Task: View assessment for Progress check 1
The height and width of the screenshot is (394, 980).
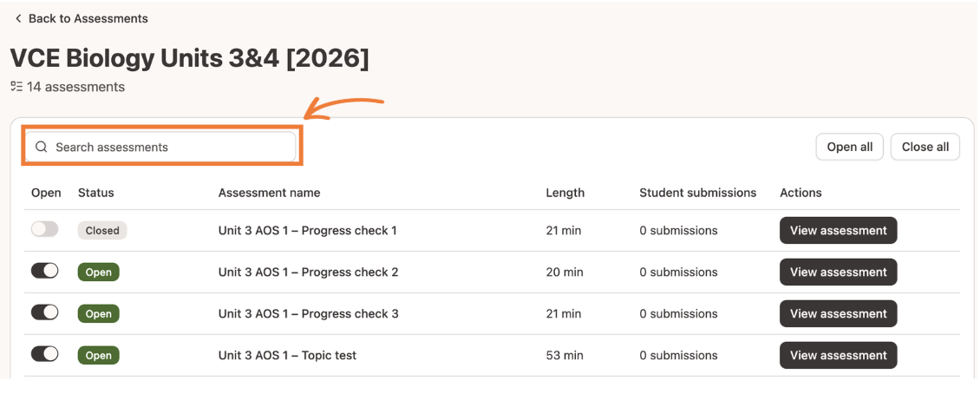Action: pos(838,230)
